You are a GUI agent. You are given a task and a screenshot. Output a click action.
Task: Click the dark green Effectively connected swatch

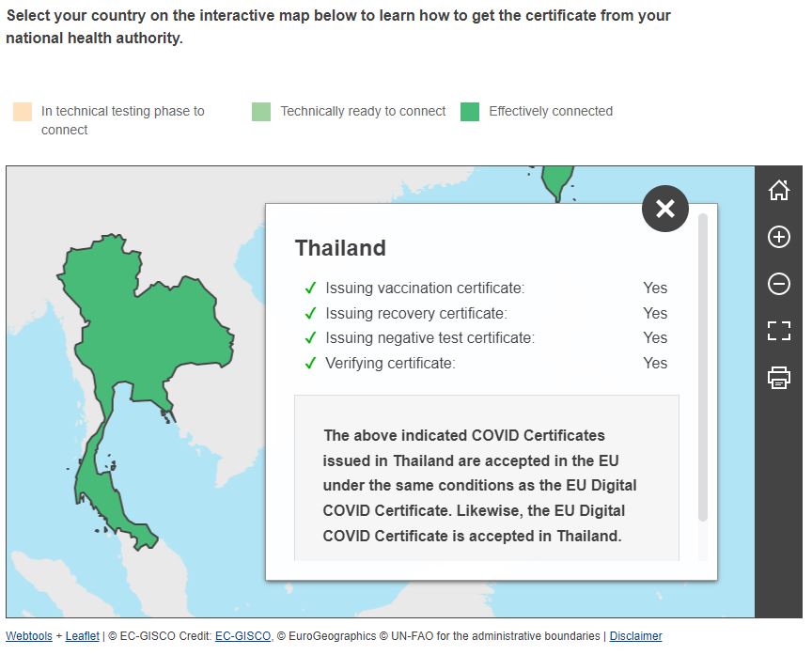(470, 112)
